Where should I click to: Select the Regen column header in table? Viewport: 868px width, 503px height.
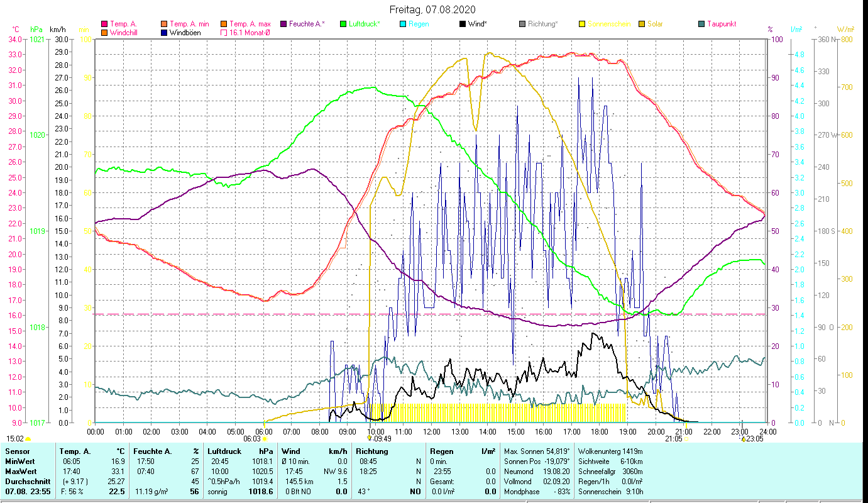coord(441,451)
